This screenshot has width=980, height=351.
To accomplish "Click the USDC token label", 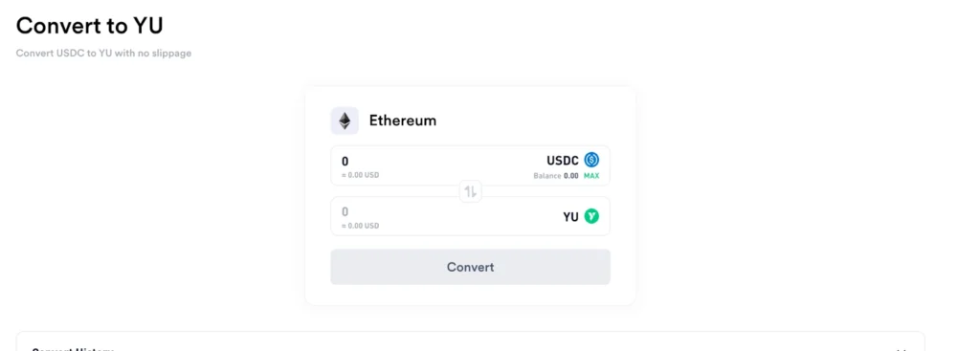I will coord(563,161).
